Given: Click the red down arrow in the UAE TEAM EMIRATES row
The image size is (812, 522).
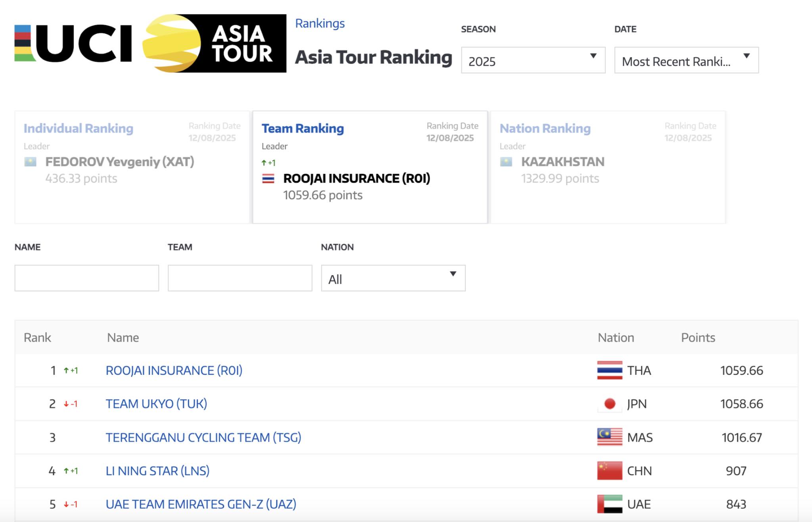Looking at the screenshot, I should point(66,504).
